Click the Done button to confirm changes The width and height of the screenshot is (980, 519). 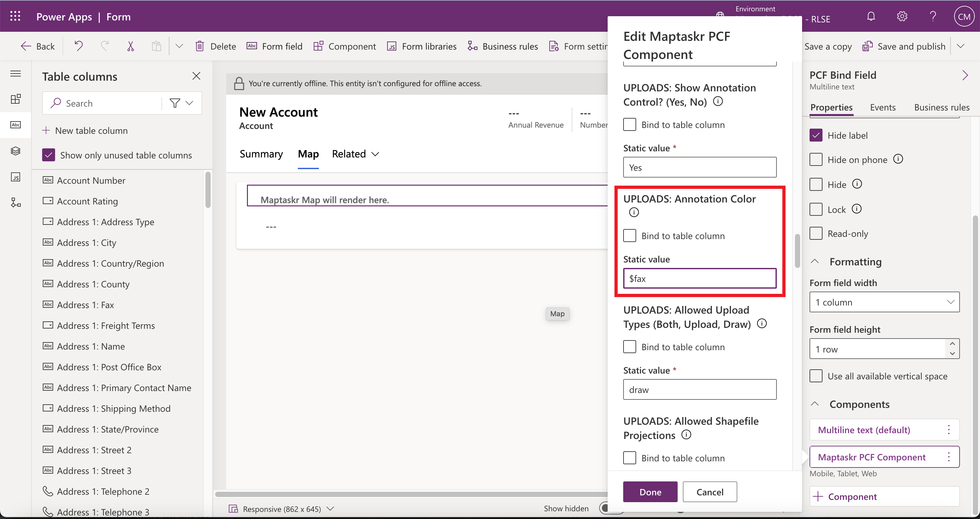point(650,491)
